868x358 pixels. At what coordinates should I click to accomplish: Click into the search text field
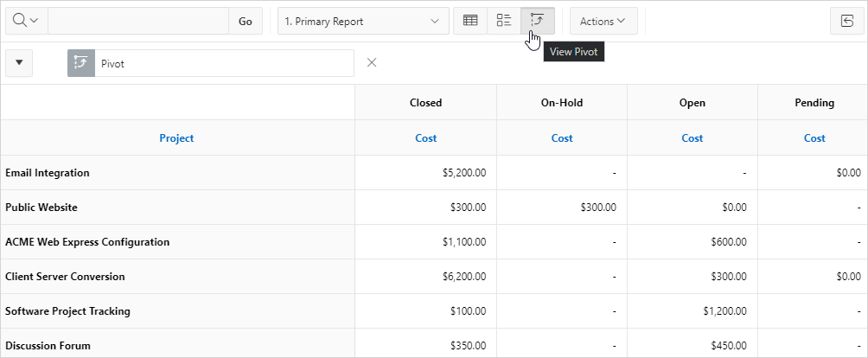coord(138,21)
